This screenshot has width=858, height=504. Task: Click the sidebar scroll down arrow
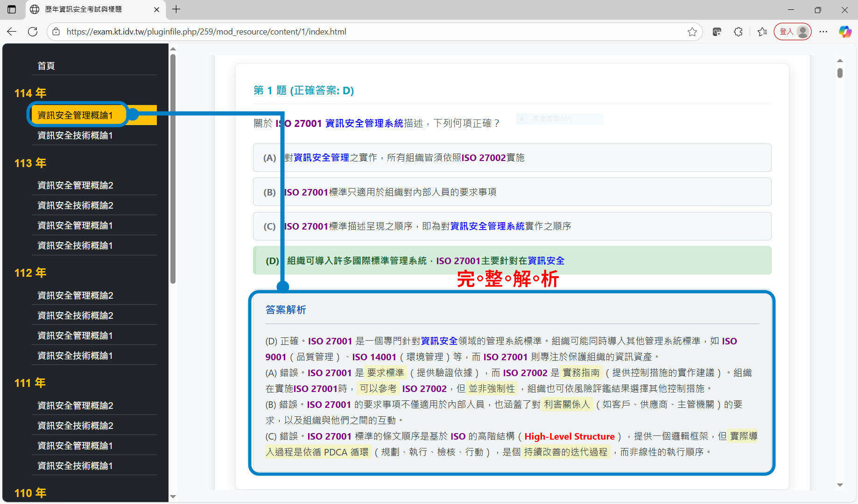[x=173, y=497]
